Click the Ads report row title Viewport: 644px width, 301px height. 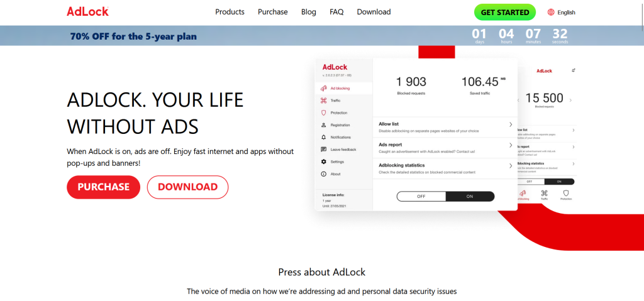click(x=390, y=145)
